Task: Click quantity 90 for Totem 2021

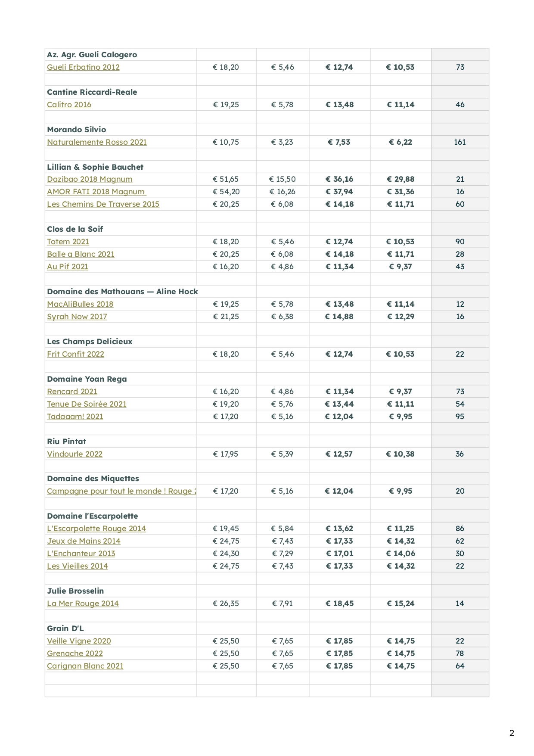Action: point(460,242)
